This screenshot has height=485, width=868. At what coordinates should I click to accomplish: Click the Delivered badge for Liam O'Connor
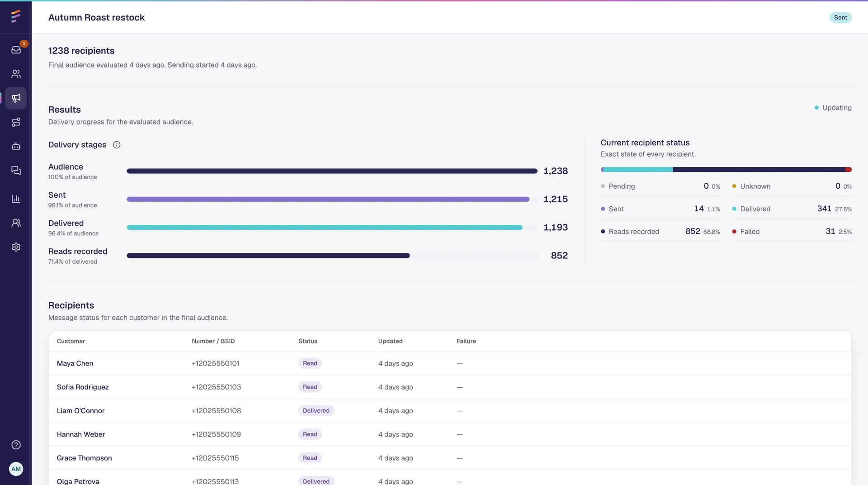[x=316, y=411]
